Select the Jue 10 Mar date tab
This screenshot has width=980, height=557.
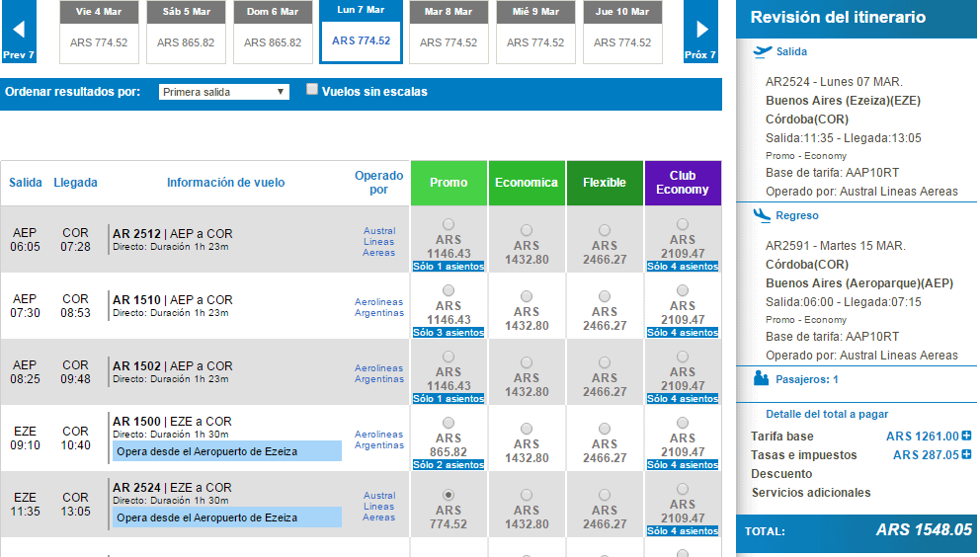click(621, 32)
